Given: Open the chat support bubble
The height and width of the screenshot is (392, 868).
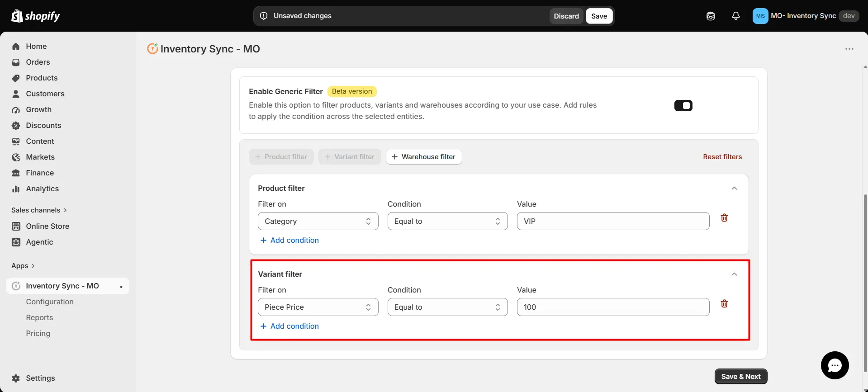Looking at the screenshot, I should [x=835, y=365].
